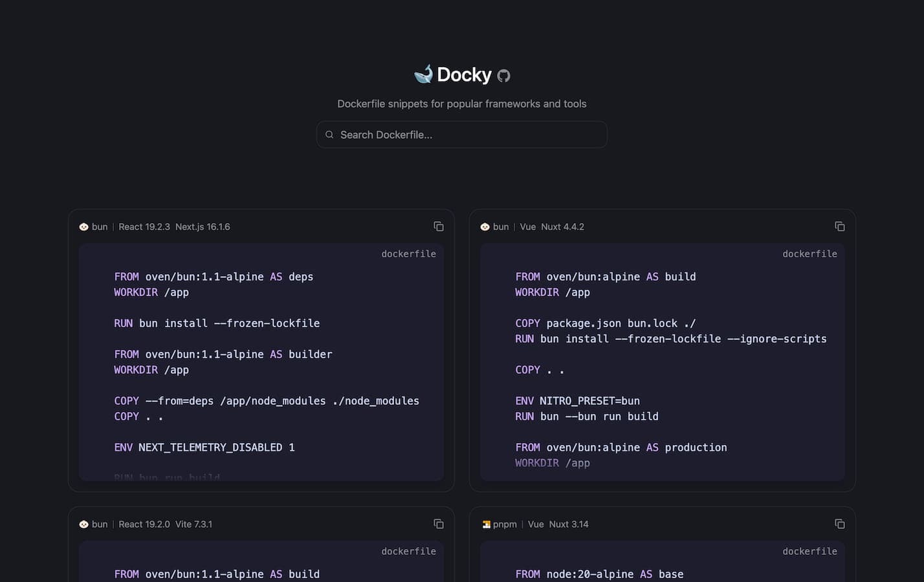Copy the Vue Nuxt 3.14 Dockerfile
Viewport: 924px width, 582px height.
(x=840, y=524)
